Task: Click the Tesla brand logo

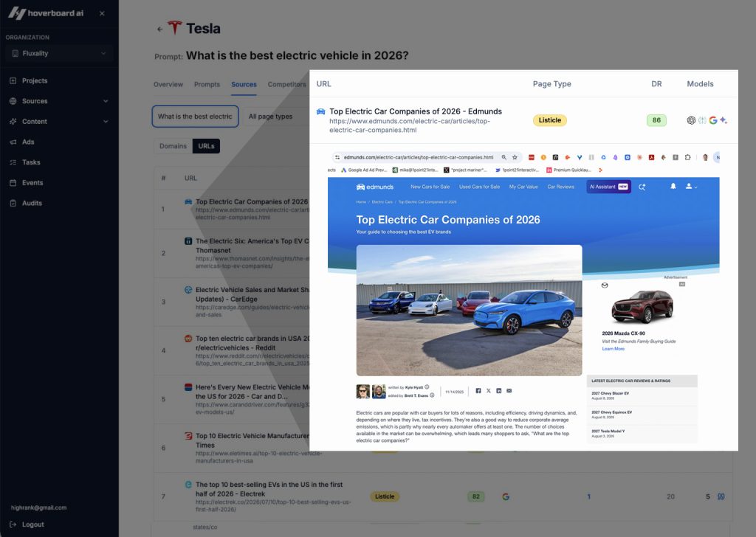Action: (174, 28)
